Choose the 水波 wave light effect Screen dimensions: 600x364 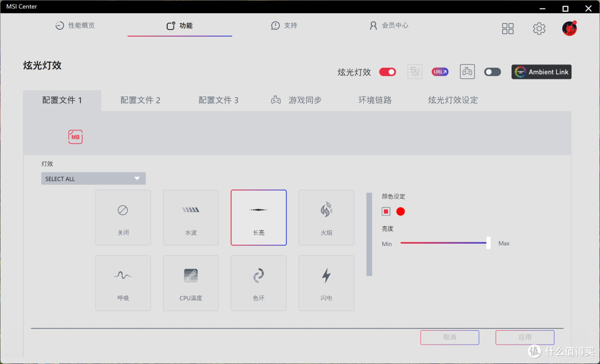pos(191,218)
